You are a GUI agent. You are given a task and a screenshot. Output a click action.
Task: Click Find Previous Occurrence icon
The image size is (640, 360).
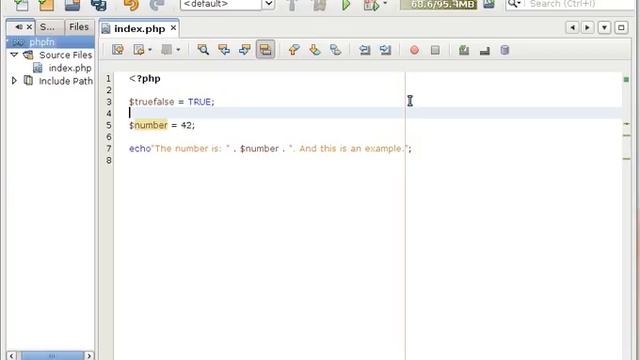point(224,50)
